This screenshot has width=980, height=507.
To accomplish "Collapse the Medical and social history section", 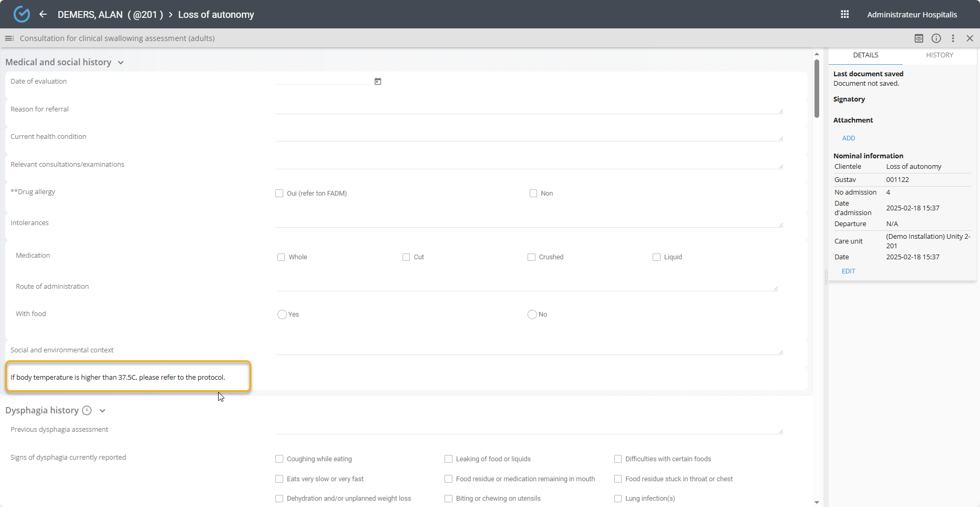I will coord(121,63).
